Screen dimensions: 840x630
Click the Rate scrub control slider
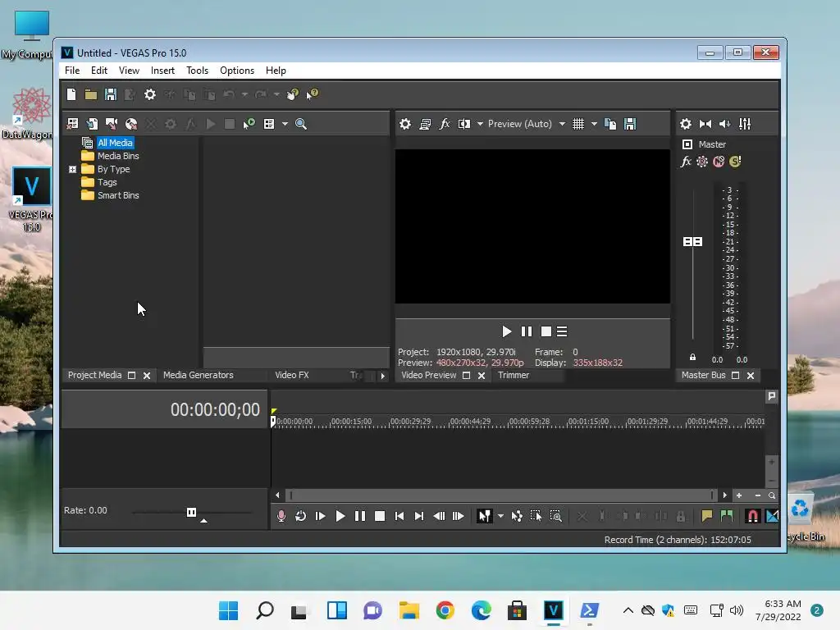(191, 513)
